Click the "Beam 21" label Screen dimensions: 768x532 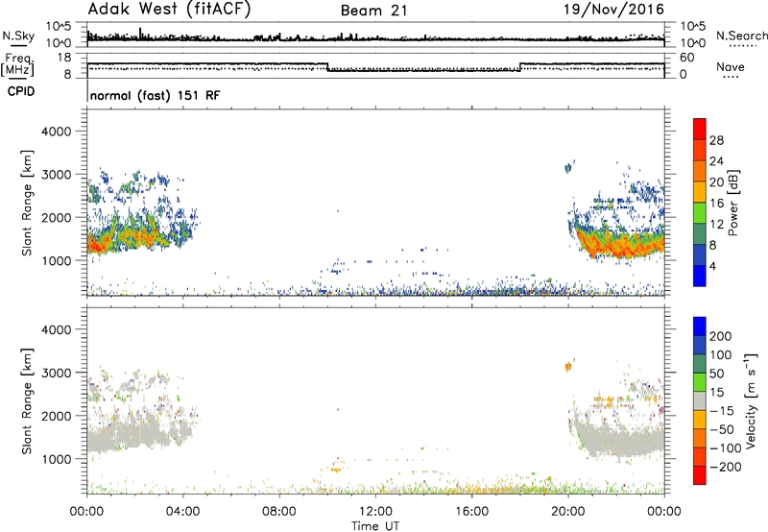374,11
